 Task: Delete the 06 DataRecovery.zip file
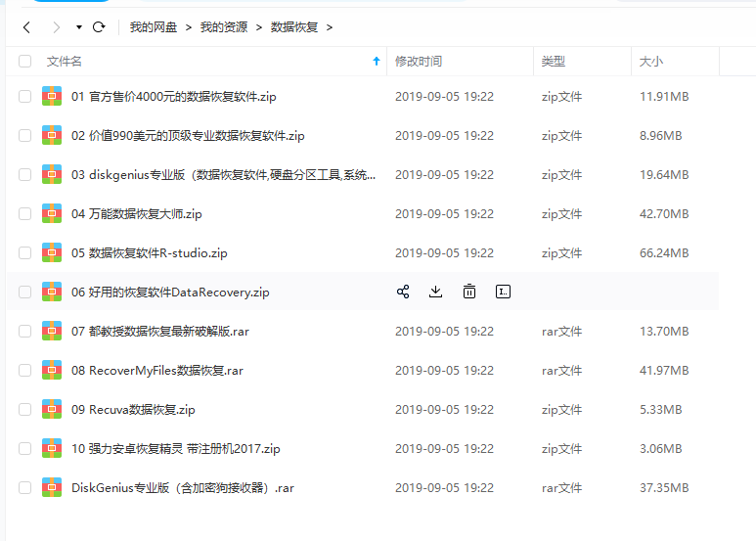pyautogui.click(x=469, y=292)
